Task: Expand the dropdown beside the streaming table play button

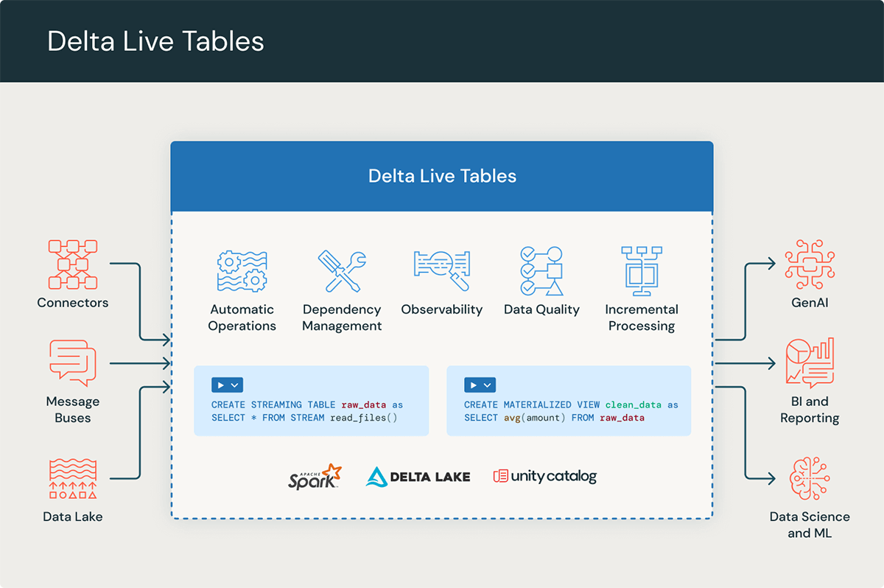Action: tap(235, 385)
